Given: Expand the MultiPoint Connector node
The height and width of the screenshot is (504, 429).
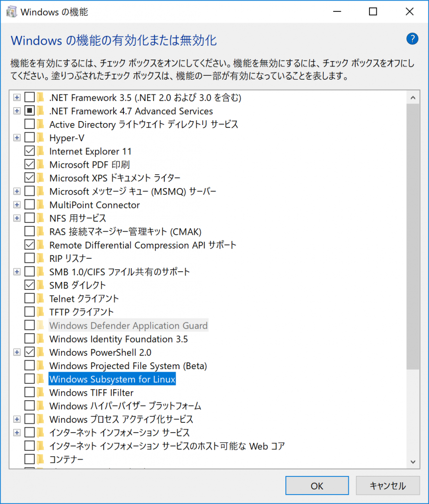Looking at the screenshot, I should 17,205.
